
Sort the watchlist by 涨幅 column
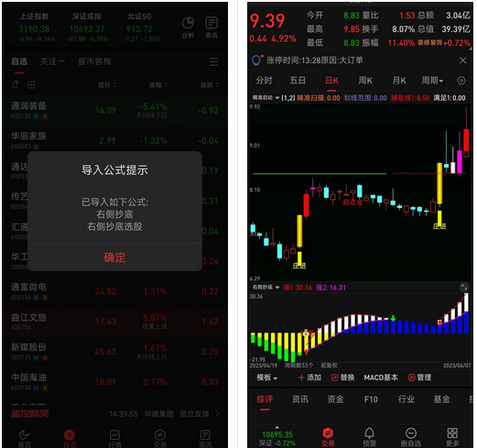(x=158, y=85)
